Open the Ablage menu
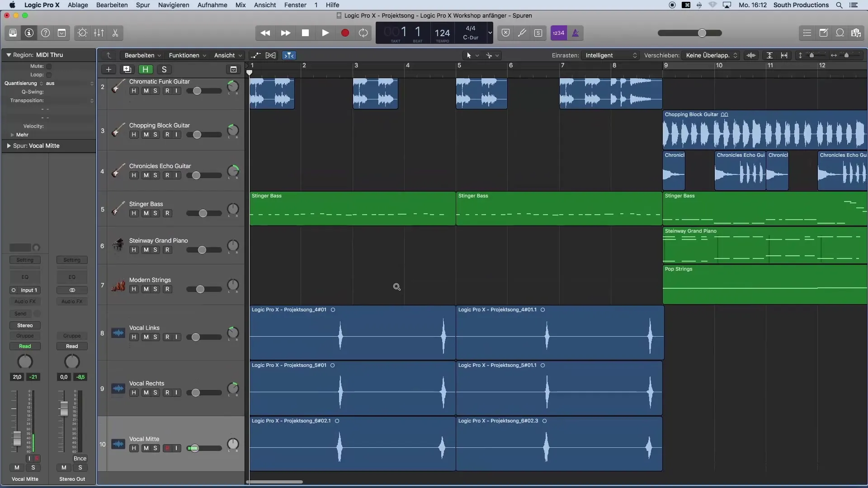 click(78, 5)
